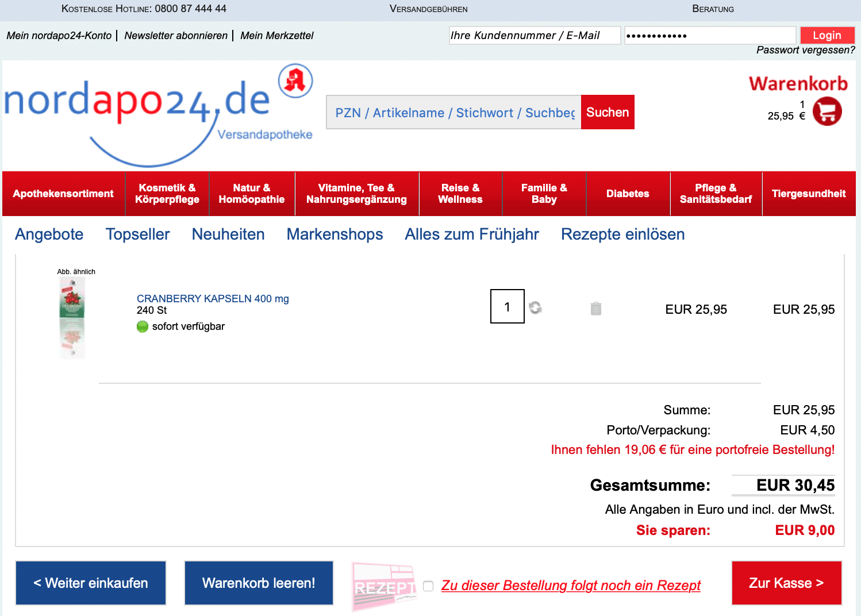The image size is (861, 616).
Task: Proceed with Zur Kasse button
Action: (786, 583)
